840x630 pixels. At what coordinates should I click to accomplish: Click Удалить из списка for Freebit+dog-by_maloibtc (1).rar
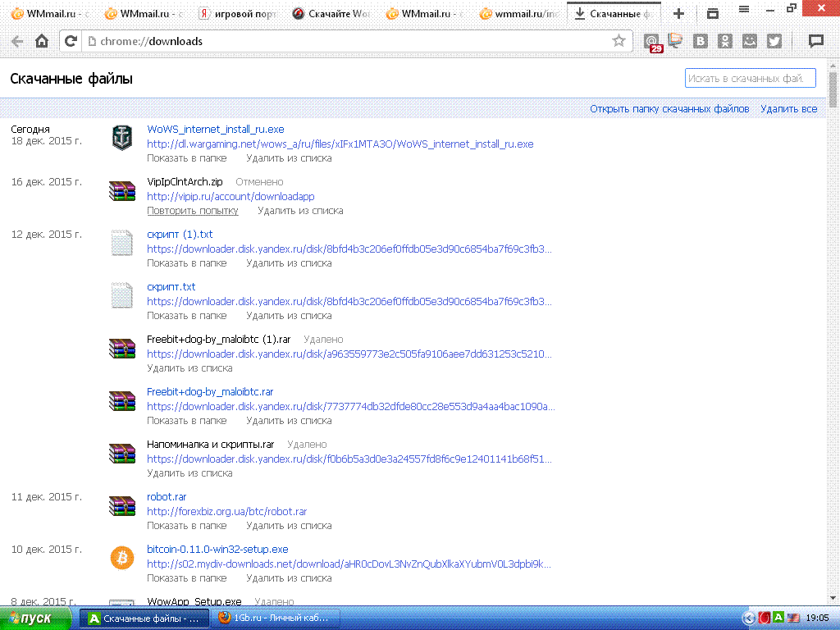[189, 368]
